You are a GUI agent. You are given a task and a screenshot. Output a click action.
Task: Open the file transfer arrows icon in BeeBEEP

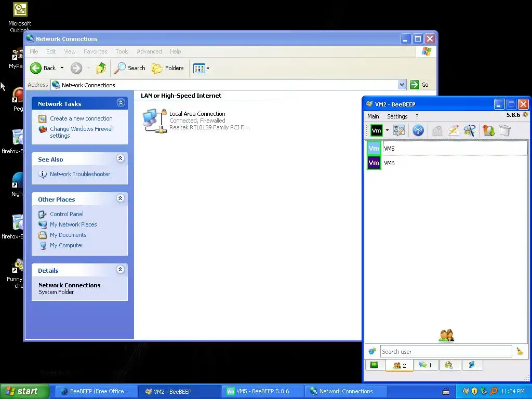(488, 130)
